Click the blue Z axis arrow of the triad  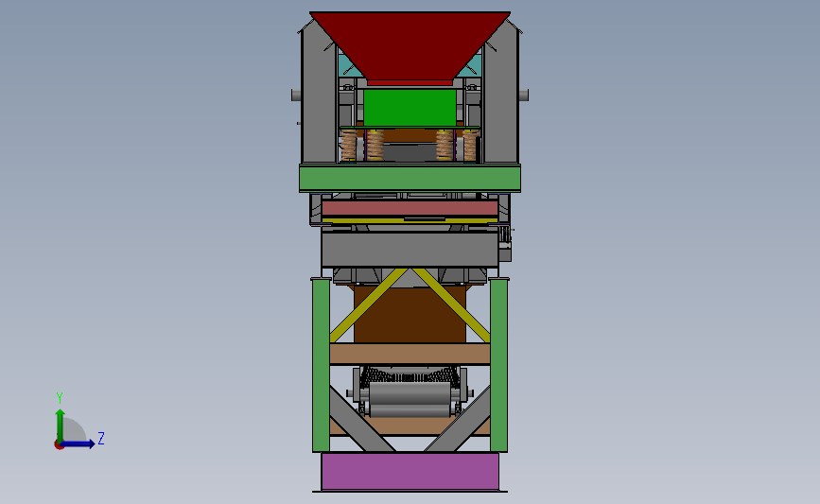coord(79,444)
